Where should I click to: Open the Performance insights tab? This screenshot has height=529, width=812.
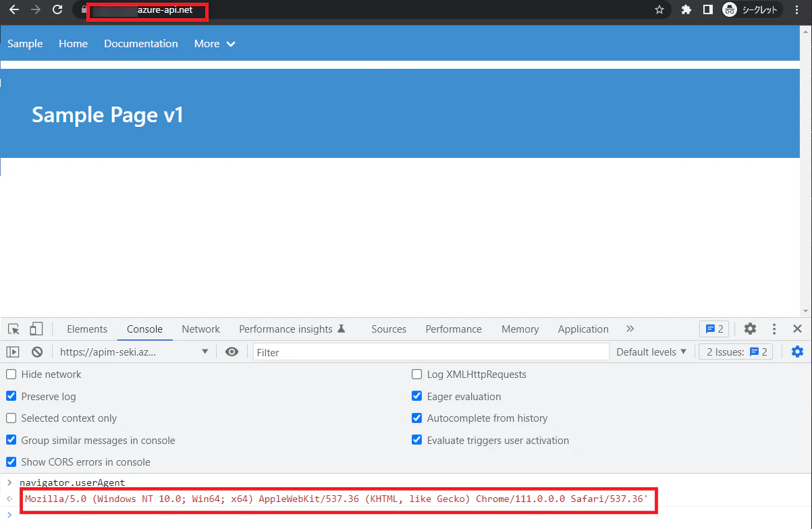[292, 329]
